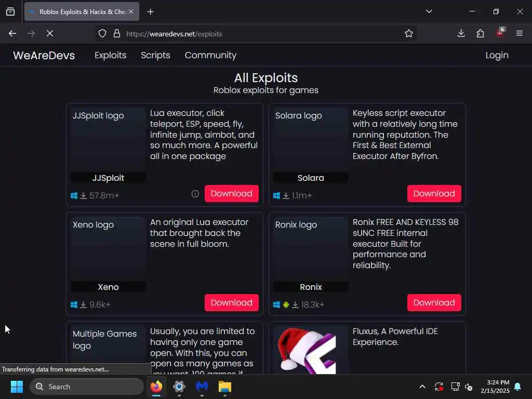This screenshot has height=399, width=532.
Task: Open Firefox from the taskbar
Action: coord(156,387)
